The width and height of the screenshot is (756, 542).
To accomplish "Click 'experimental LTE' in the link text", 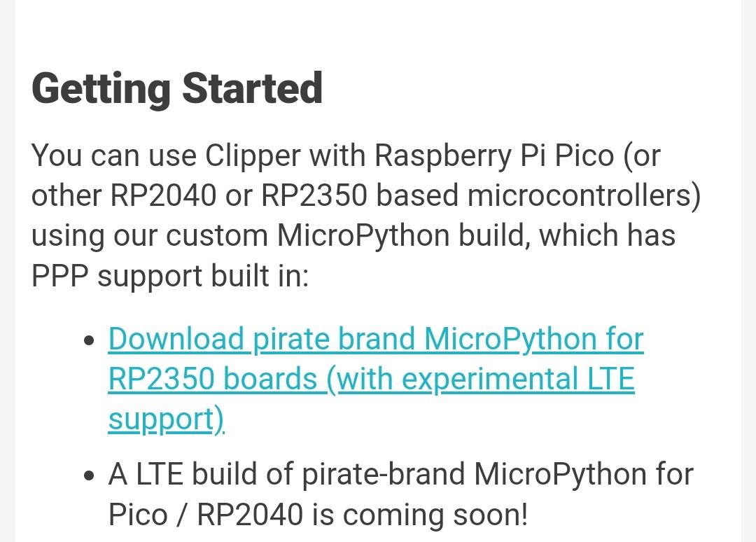I will [x=518, y=380].
